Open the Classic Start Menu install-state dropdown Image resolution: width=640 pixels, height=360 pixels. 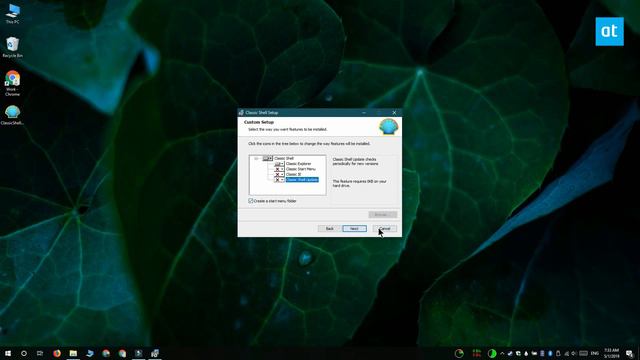coord(279,169)
